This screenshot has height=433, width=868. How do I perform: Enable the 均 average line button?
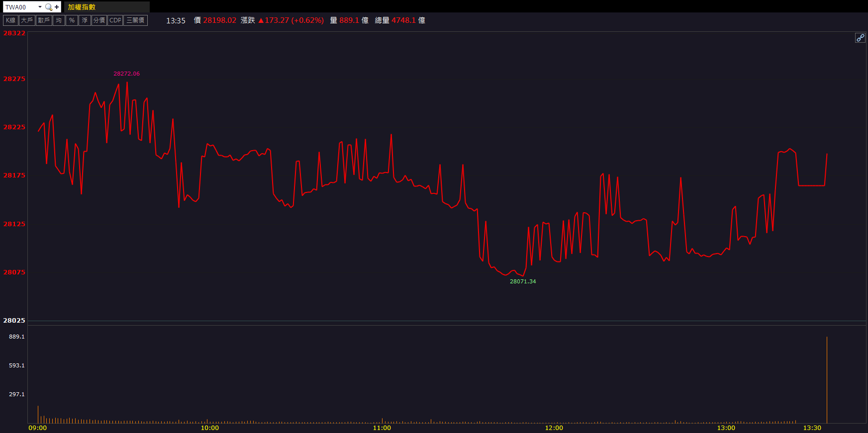tap(59, 20)
